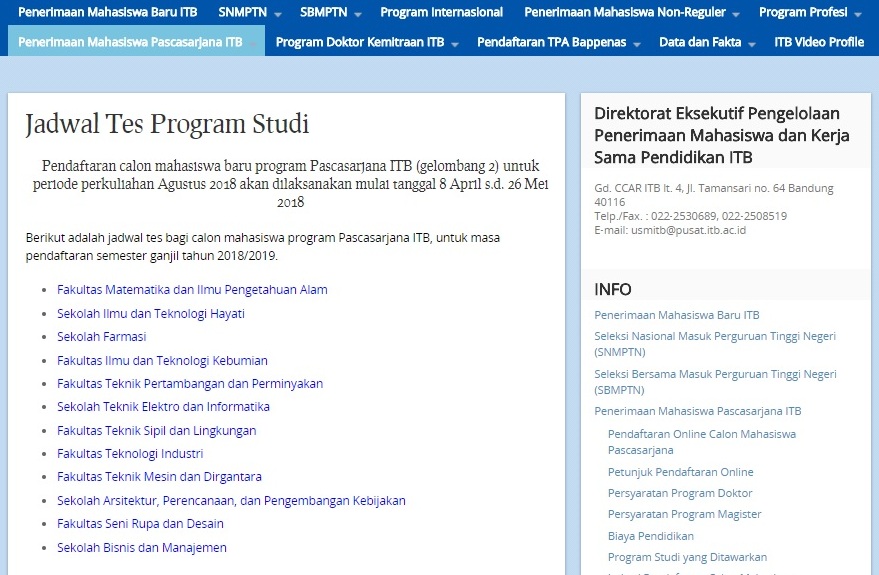
Task: Click the Direktorat Eksekutif Pengelolaan heading
Action: [x=721, y=135]
